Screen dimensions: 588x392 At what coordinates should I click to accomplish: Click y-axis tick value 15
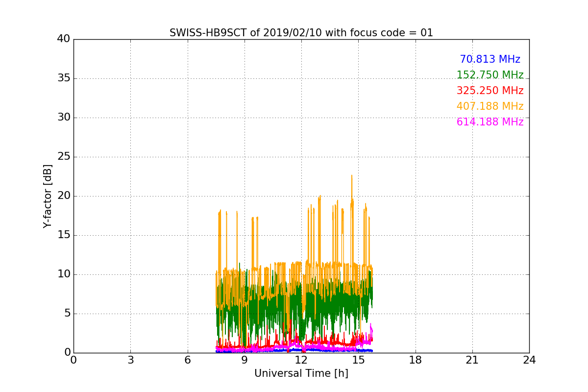click(x=64, y=235)
